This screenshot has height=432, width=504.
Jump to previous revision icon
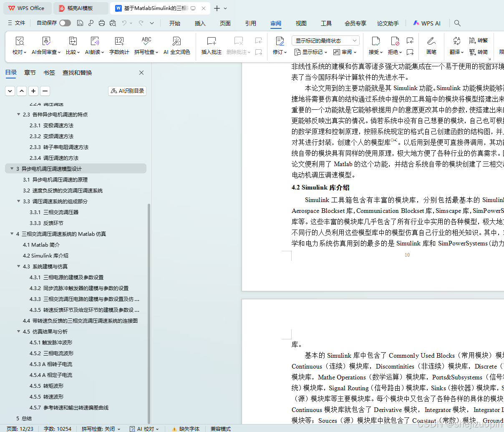pyautogui.click(x=410, y=40)
